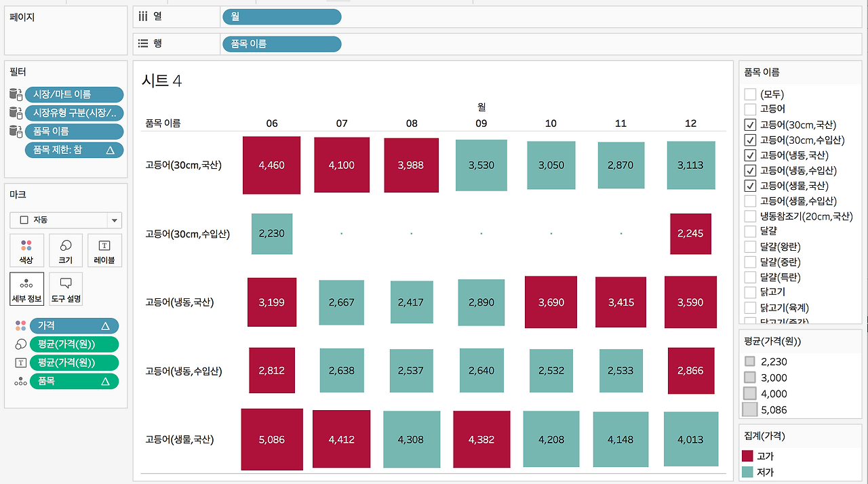Screen dimensions: 868x484
Task: Click the teal 저가 legend swatch
Action: pos(748,472)
